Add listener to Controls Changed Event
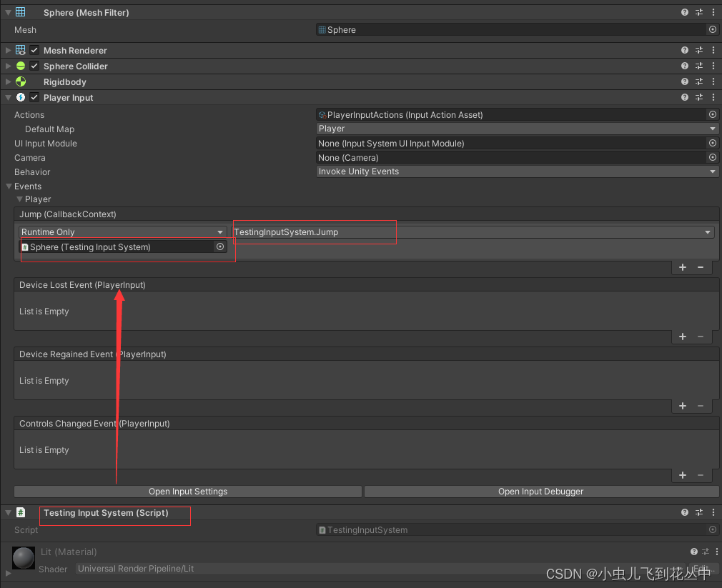722x588 pixels. coord(683,475)
